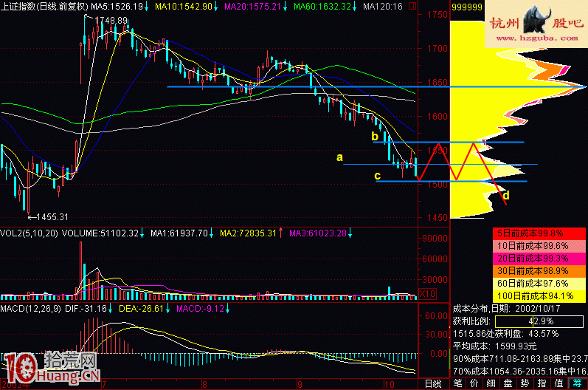Switch to the 笔 tab
The image size is (588, 390).
click(x=458, y=383)
